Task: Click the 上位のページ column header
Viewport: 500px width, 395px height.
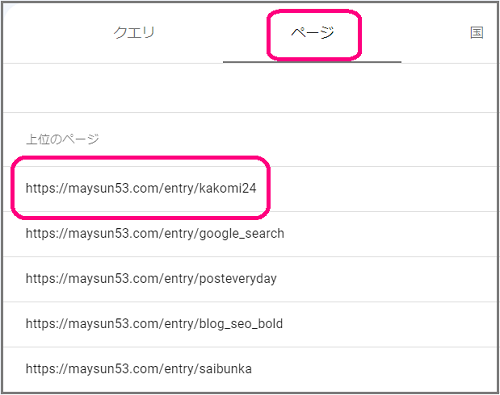Action: click(63, 139)
